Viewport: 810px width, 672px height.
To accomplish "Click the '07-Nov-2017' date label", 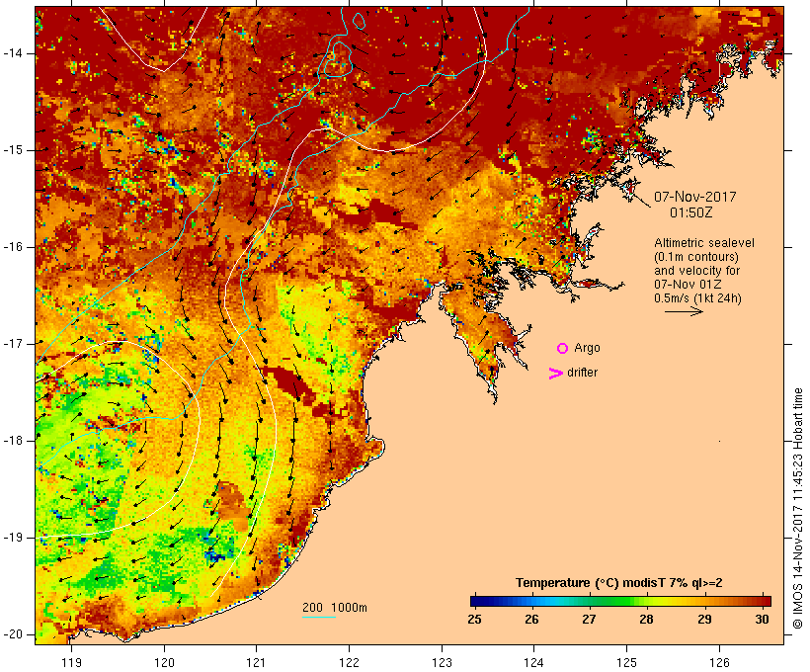I will (x=694, y=197).
